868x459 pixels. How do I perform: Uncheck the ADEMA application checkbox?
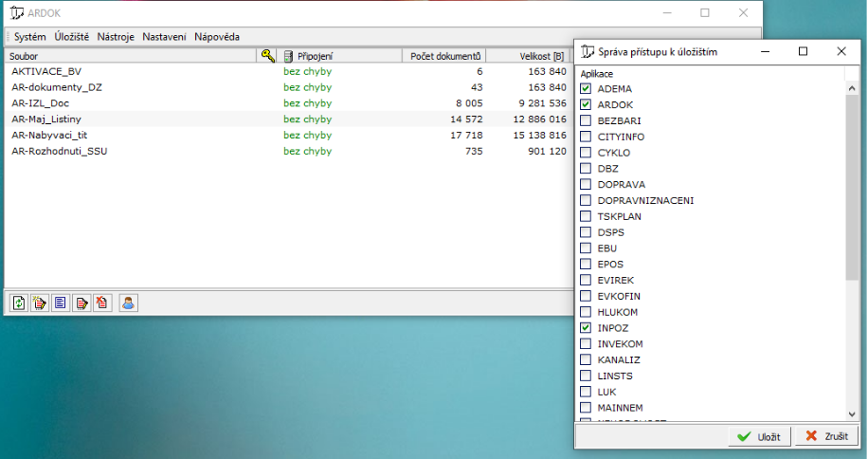tap(586, 88)
